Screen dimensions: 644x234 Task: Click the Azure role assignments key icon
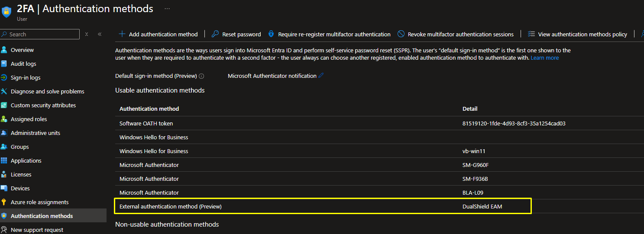click(4, 202)
